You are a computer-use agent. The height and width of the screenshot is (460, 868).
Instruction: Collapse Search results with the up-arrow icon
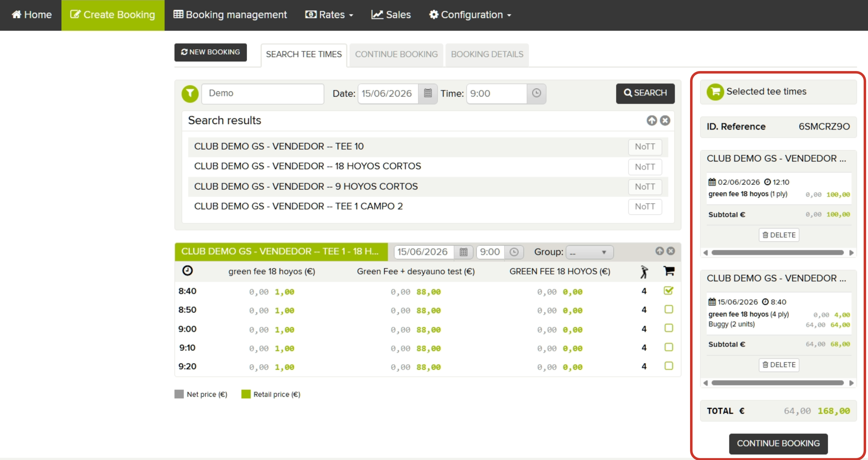(x=652, y=121)
